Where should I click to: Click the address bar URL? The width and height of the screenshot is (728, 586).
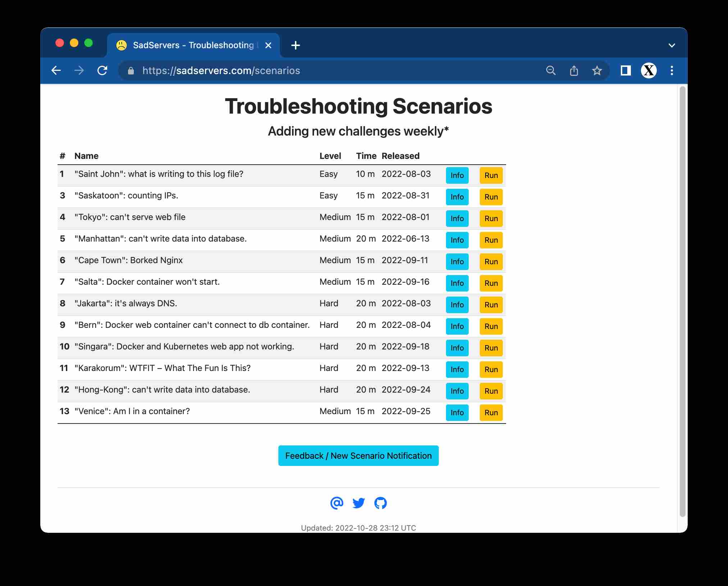pyautogui.click(x=221, y=70)
